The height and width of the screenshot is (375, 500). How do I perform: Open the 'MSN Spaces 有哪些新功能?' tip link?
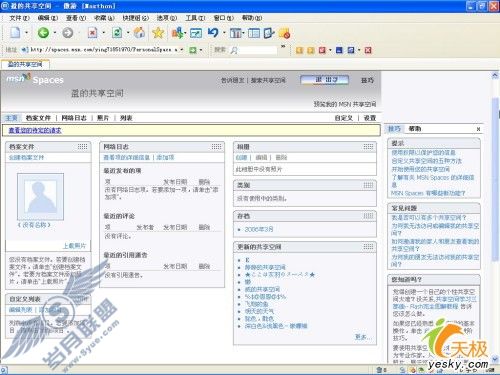click(428, 193)
